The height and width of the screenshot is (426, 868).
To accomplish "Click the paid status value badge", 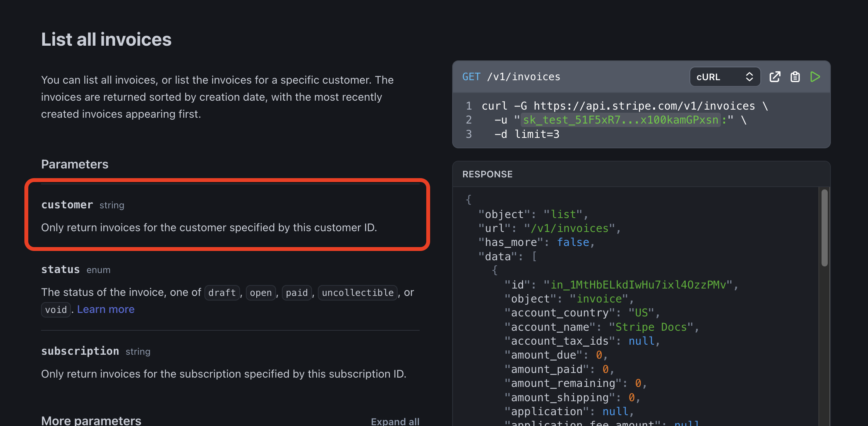I will click(297, 293).
